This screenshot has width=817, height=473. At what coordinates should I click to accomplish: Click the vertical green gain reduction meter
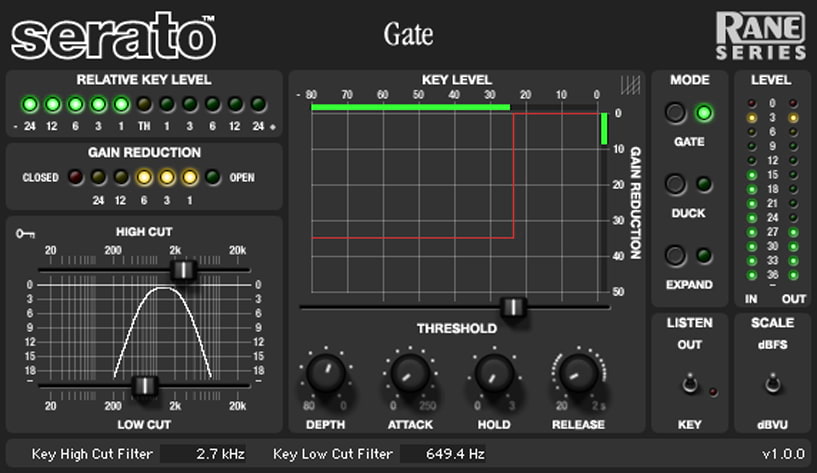(x=604, y=129)
